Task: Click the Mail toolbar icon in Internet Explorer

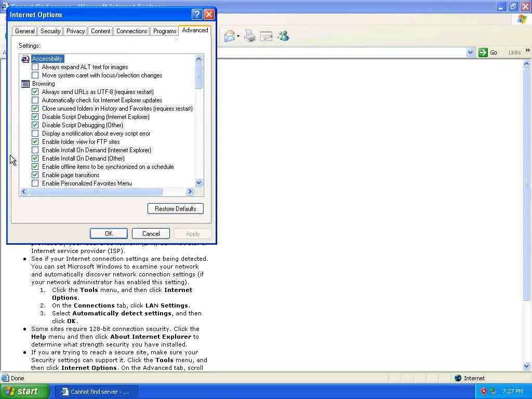Action: coord(230,36)
